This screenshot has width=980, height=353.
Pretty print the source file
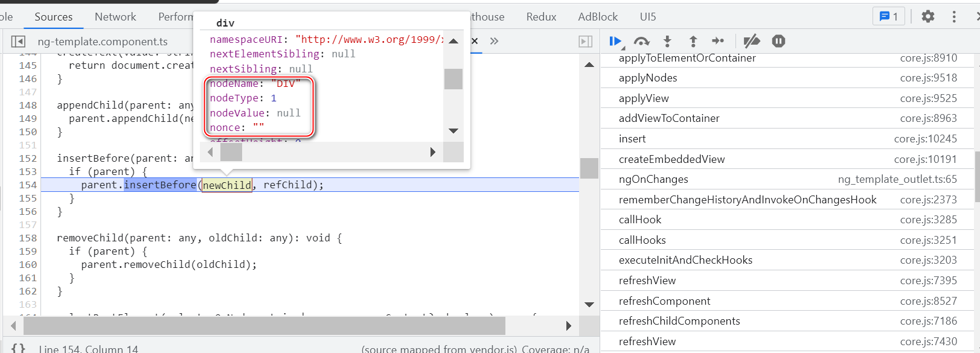19,348
